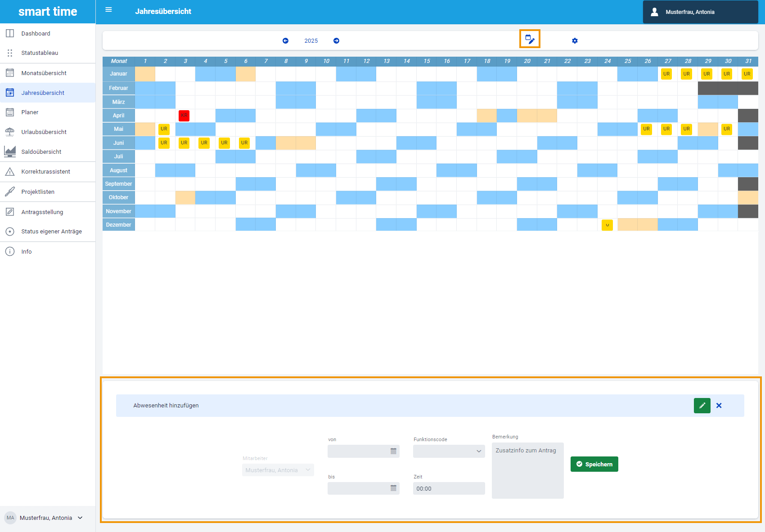Expand the Funktionscode dropdown

pyautogui.click(x=449, y=452)
